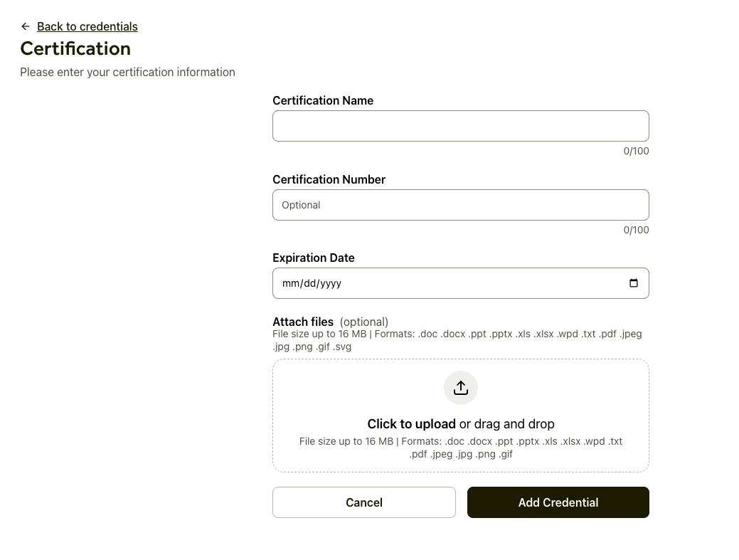Click the upload arrow icon

pos(461,388)
